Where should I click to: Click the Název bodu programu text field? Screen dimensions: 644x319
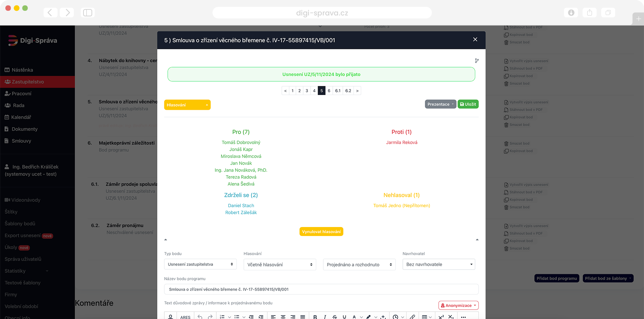coord(321,289)
